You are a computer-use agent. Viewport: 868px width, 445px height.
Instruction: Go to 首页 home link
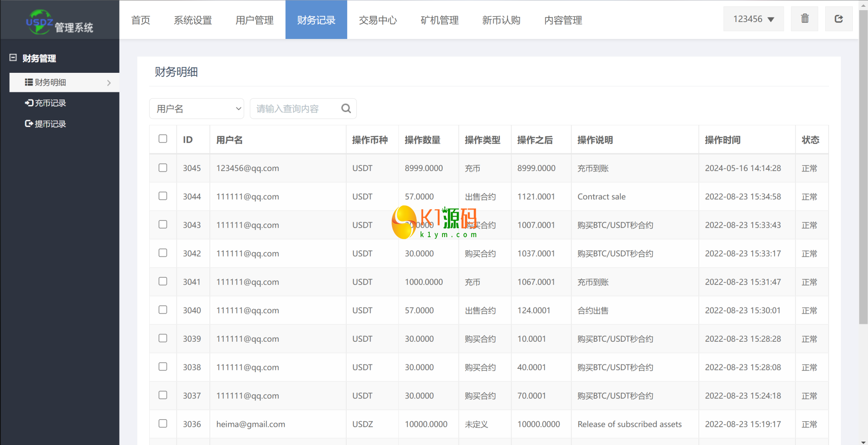click(141, 20)
